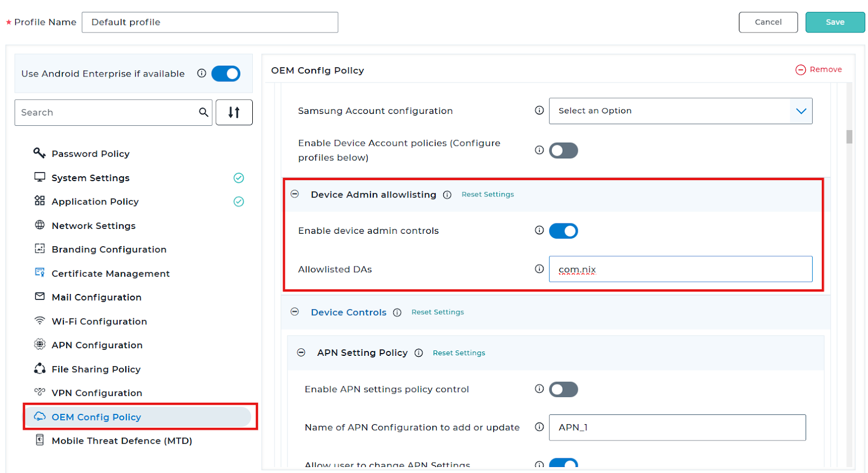Select Wi-Fi Configuration from sidebar

click(99, 321)
